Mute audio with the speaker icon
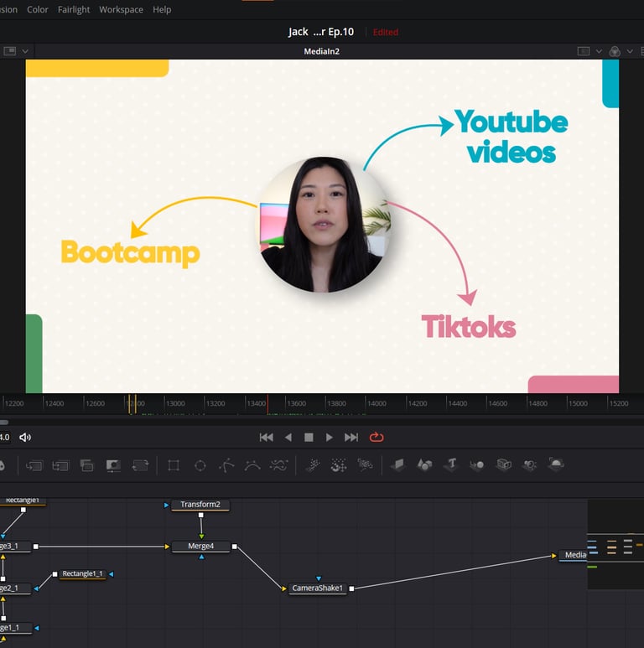The image size is (644, 648). coord(25,438)
